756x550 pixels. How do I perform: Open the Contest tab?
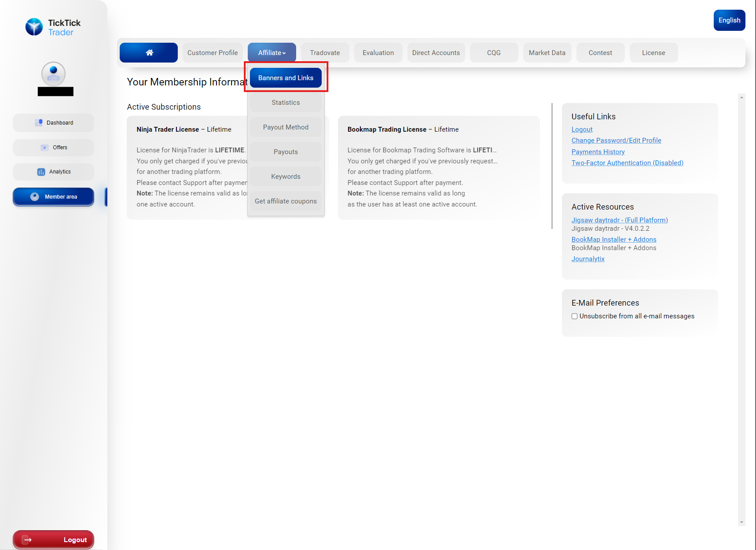pos(600,52)
